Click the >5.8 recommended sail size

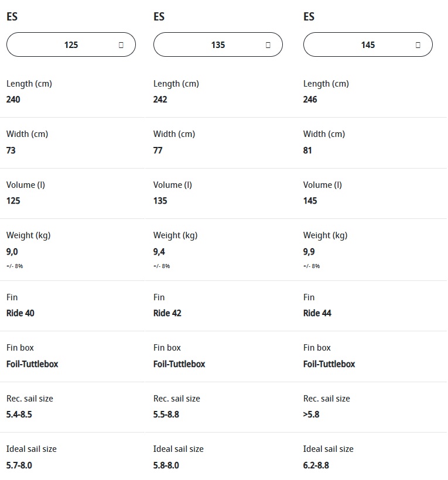point(311,414)
